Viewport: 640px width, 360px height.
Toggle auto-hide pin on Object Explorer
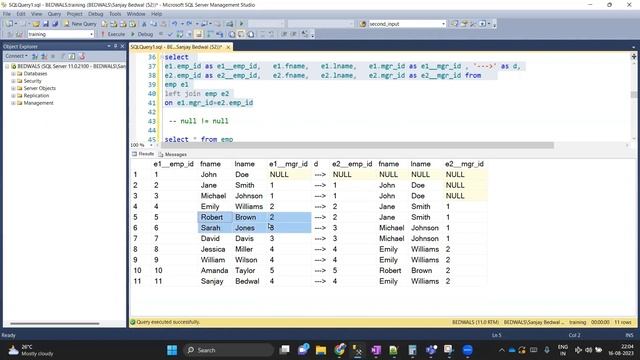(116, 46)
